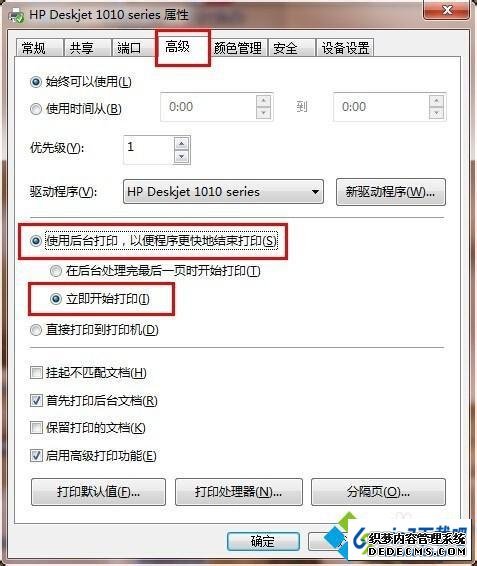Open the 颜色管理 tab
Viewport: 477px width, 566px height.
pos(238,48)
